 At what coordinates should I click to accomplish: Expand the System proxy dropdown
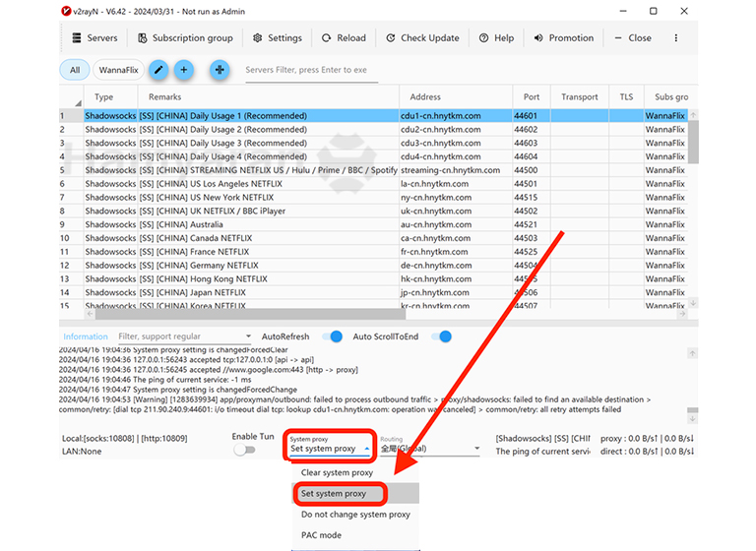pos(330,449)
